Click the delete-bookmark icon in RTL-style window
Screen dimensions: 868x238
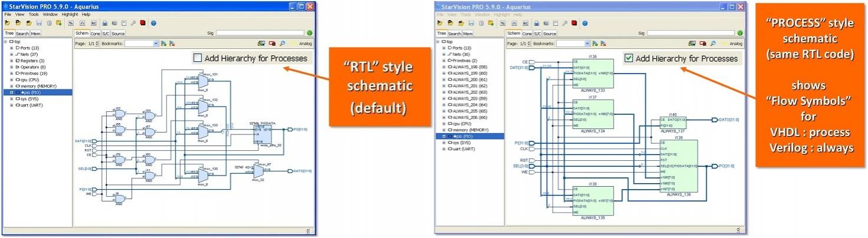[172, 44]
